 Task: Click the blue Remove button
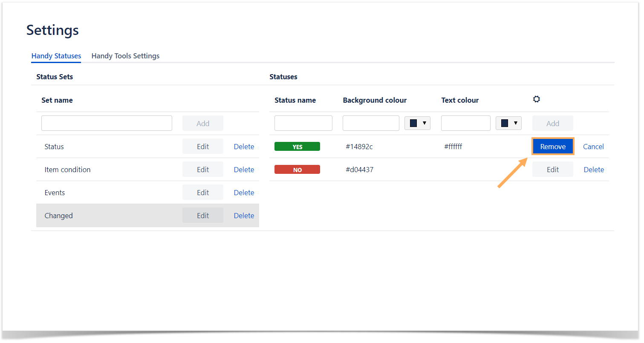(553, 147)
